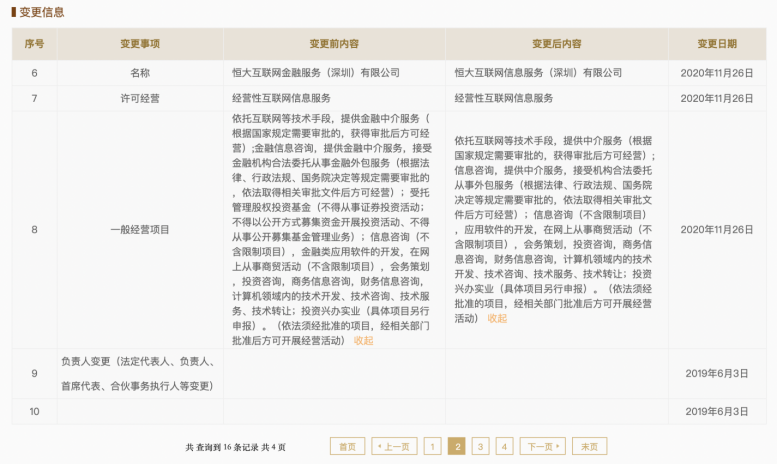
Task: Click the 变更事项 column header
Action: coord(140,44)
